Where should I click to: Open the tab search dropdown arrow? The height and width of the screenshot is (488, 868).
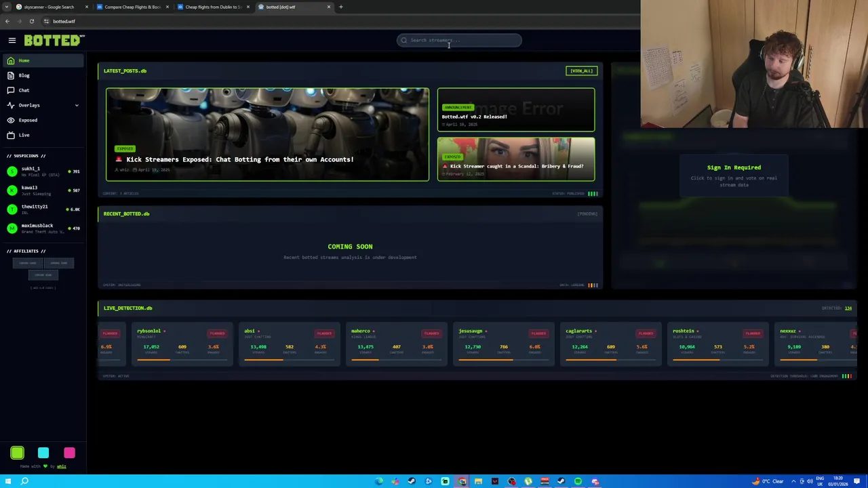click(x=7, y=7)
